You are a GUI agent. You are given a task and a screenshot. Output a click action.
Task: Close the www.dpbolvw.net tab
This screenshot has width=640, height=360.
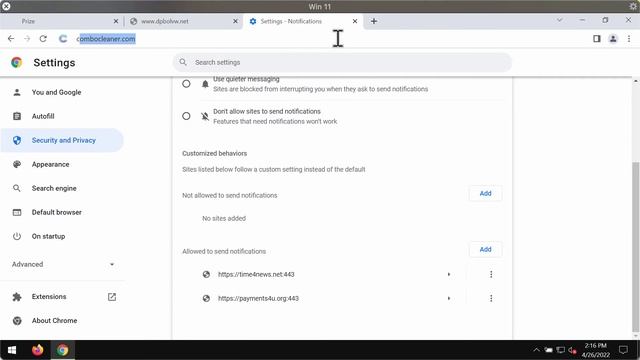235,21
